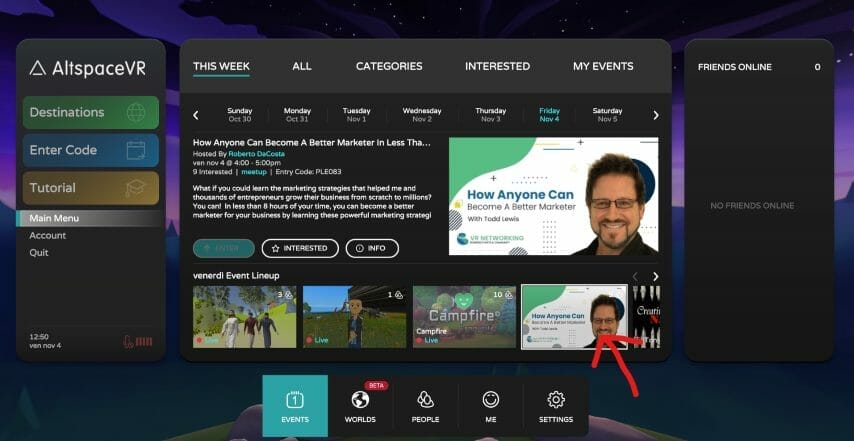Switch to the My Events tab
The width and height of the screenshot is (854, 441).
pyautogui.click(x=602, y=66)
